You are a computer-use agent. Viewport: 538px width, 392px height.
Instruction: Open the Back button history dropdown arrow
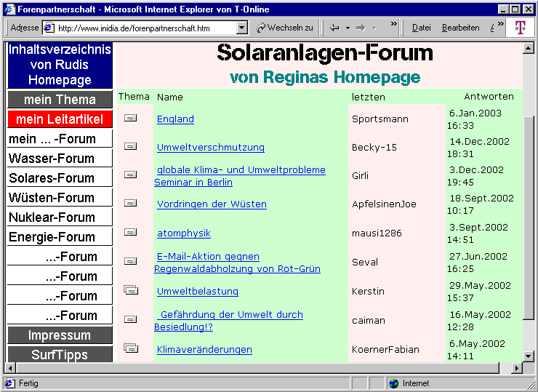[x=348, y=28]
